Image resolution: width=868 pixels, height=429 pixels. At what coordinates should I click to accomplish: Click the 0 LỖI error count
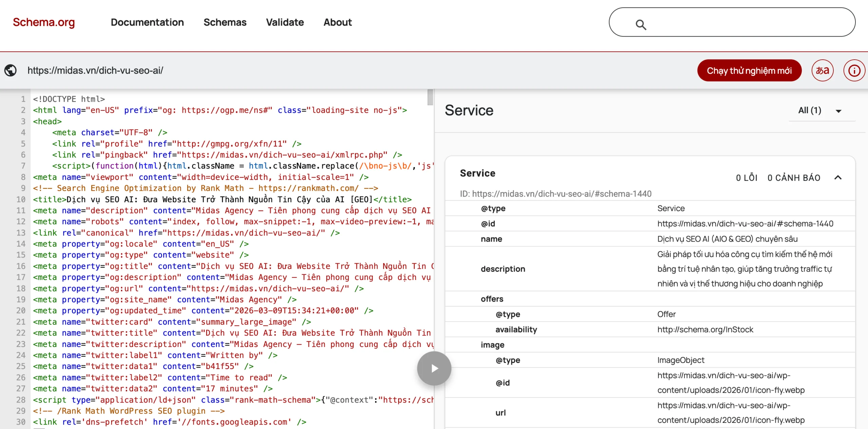(746, 178)
